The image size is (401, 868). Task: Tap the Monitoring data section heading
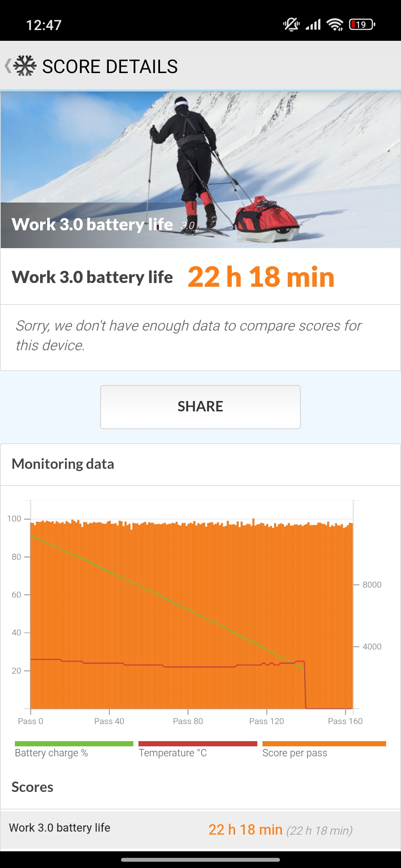coord(63,464)
